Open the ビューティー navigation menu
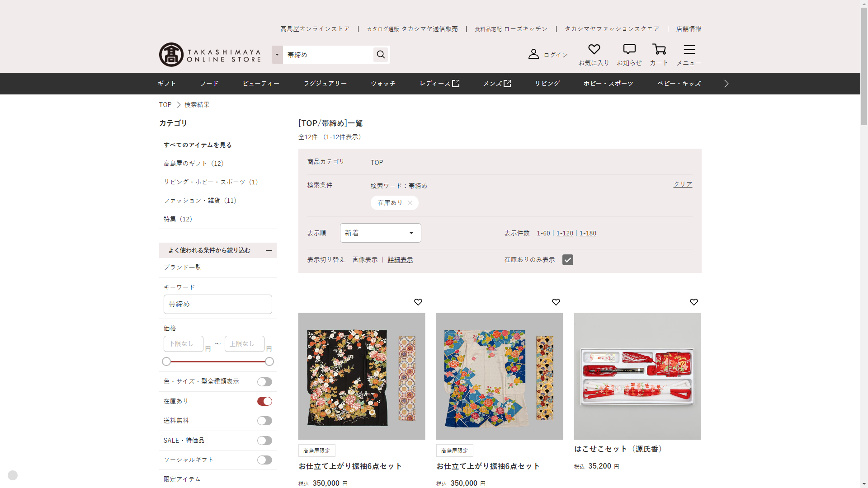This screenshot has height=488, width=868. [261, 84]
